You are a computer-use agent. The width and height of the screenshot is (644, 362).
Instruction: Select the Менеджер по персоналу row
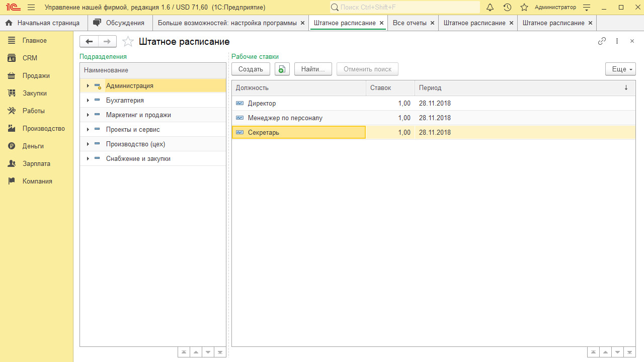tap(433, 118)
